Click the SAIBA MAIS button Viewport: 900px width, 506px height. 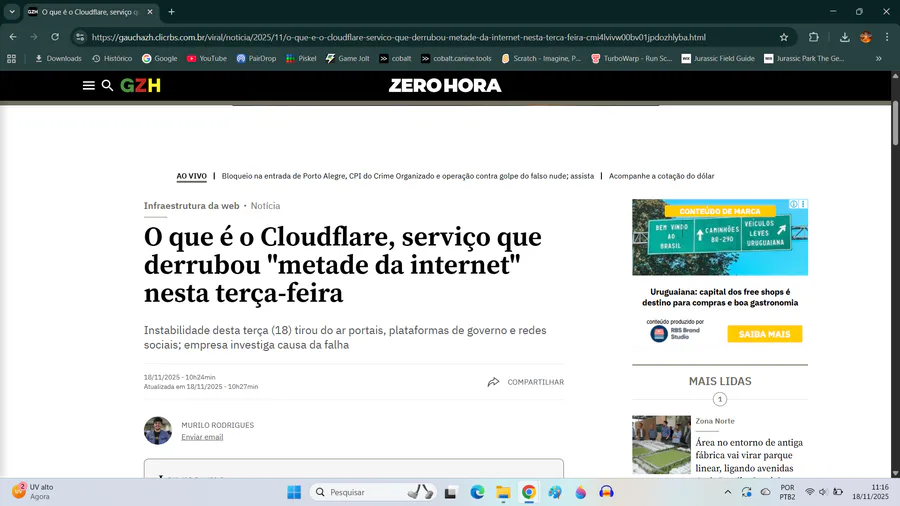765,334
